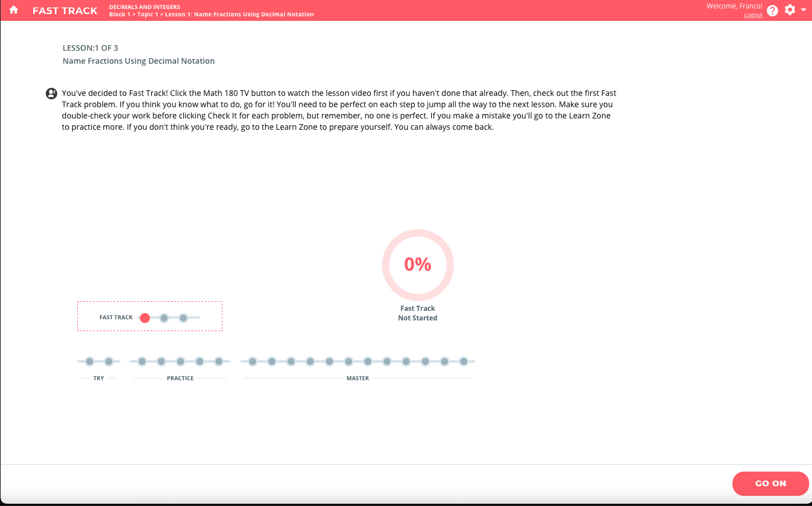
Task: Click the FAST TRACK label in dashed box
Action: [x=116, y=318]
